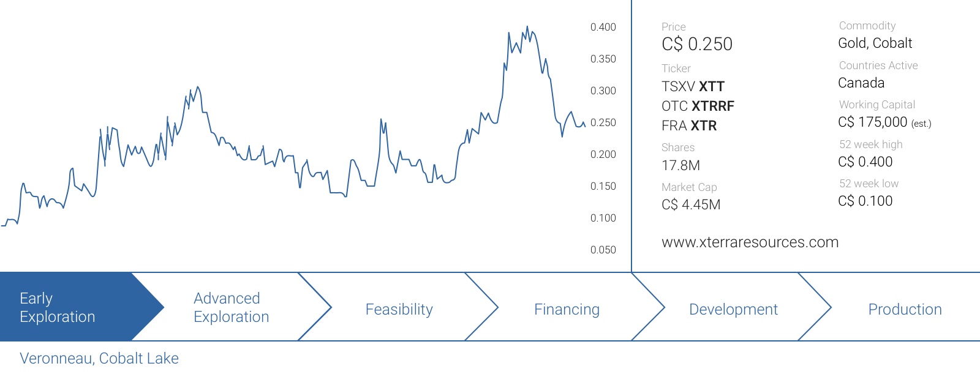The image size is (980, 377).
Task: Click the 0.400 label on chart axis
Action: pyautogui.click(x=603, y=27)
